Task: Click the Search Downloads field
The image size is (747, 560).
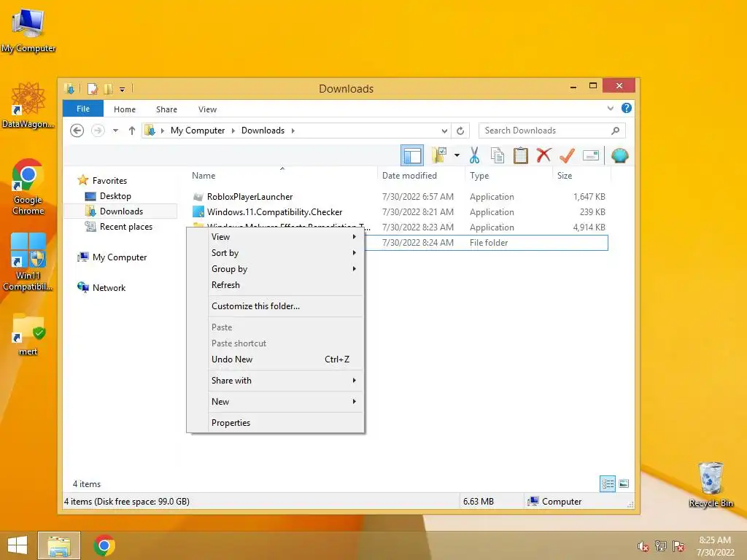Action: [552, 131]
